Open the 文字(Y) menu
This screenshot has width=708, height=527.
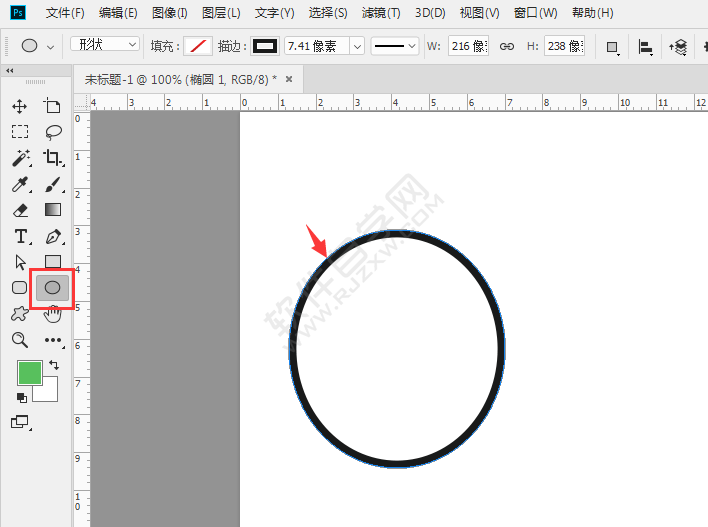274,13
